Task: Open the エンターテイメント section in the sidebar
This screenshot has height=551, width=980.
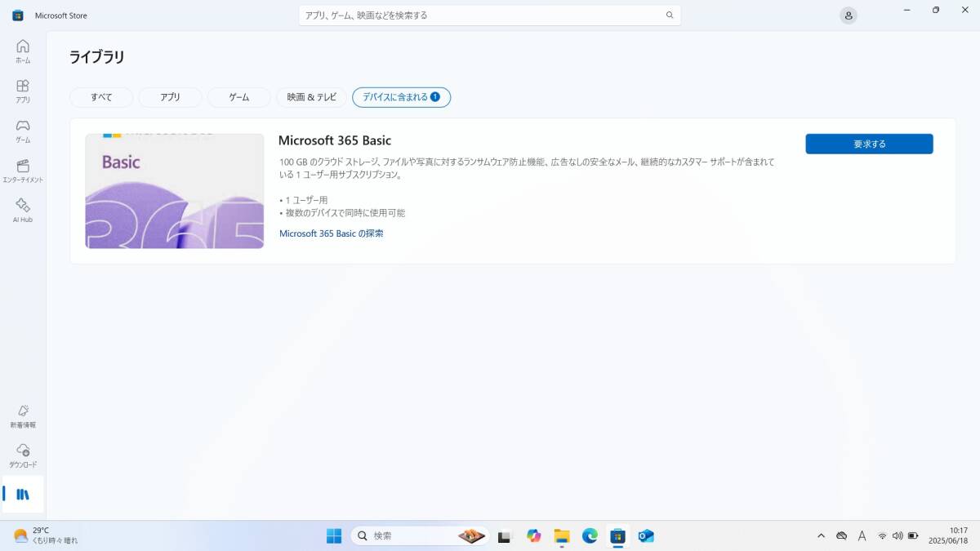Action: [x=22, y=170]
